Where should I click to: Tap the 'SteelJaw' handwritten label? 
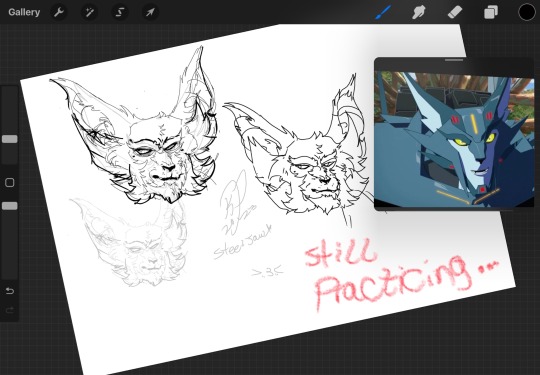243,242
